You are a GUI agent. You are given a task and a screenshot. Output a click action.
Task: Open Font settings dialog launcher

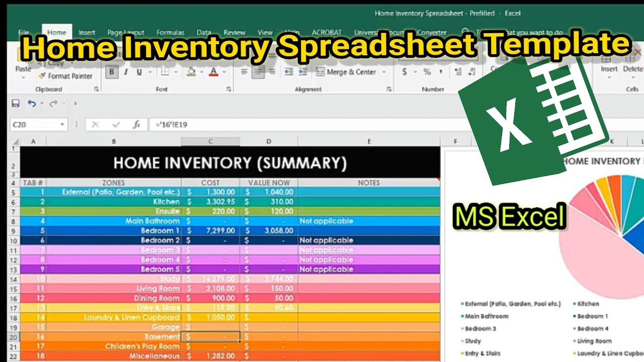(229, 89)
